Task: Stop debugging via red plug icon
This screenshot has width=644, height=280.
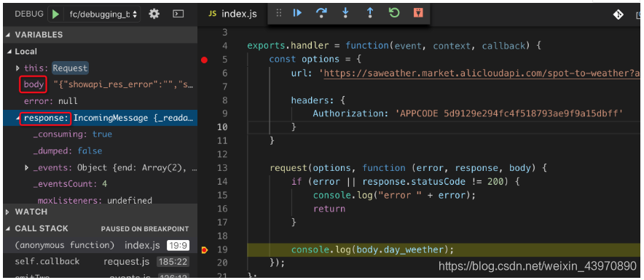Action: coord(418,13)
